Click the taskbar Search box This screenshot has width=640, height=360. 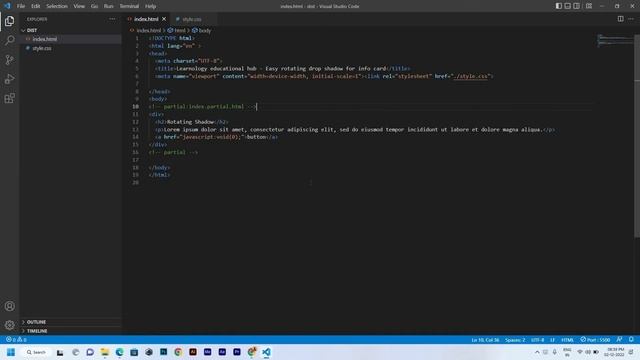[x=36, y=352]
